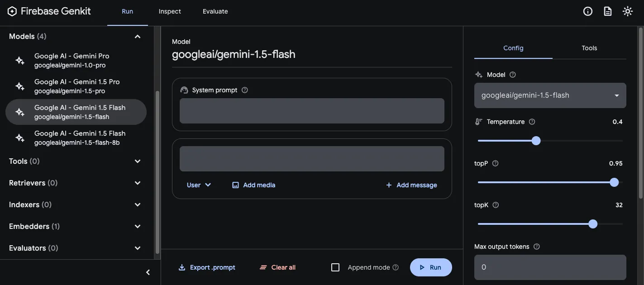The width and height of the screenshot is (644, 285).
Task: Click the System prompt persona icon
Action: pyautogui.click(x=184, y=90)
